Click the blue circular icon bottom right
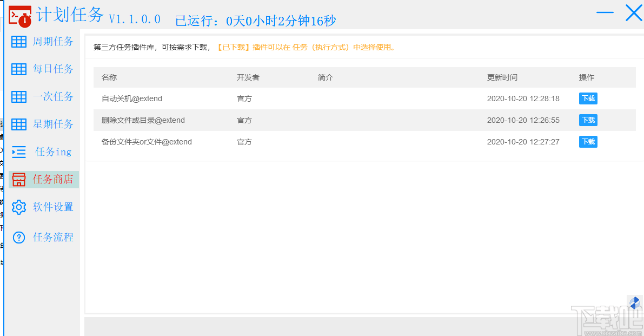Viewport: 644px width, 336px height. [x=635, y=302]
